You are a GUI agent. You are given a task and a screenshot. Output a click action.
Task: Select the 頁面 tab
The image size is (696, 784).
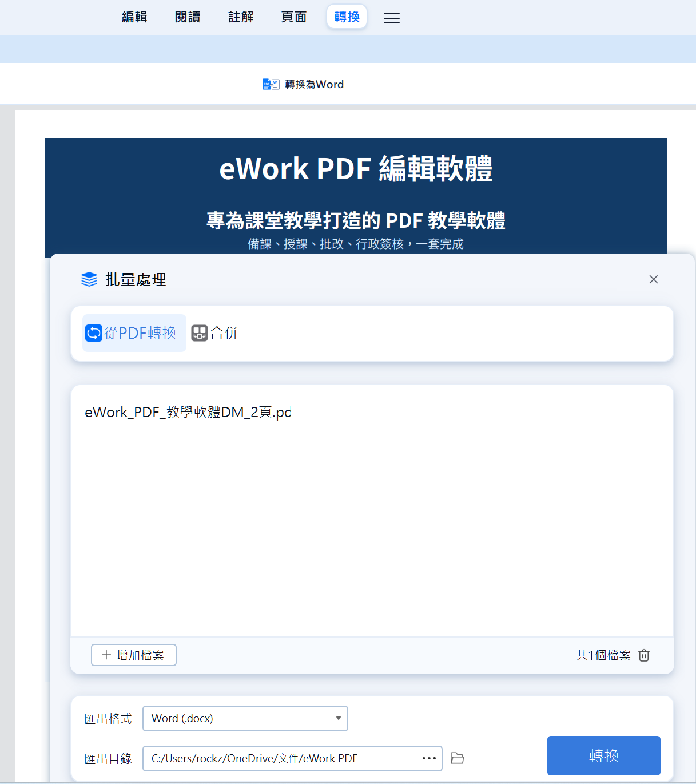[x=294, y=17]
